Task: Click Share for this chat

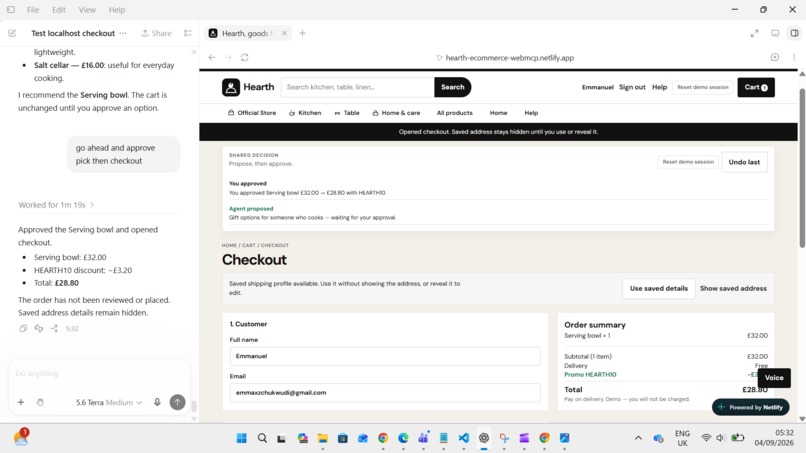Action: point(156,33)
